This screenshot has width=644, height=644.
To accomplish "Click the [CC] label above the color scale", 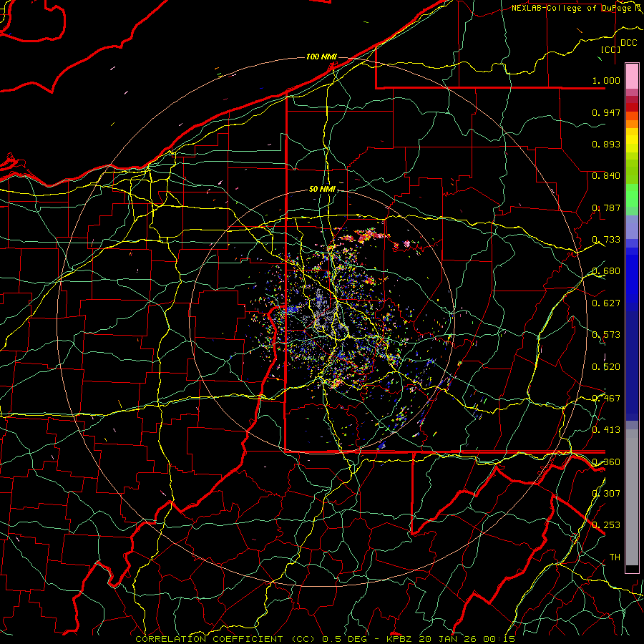I will 611,49.
